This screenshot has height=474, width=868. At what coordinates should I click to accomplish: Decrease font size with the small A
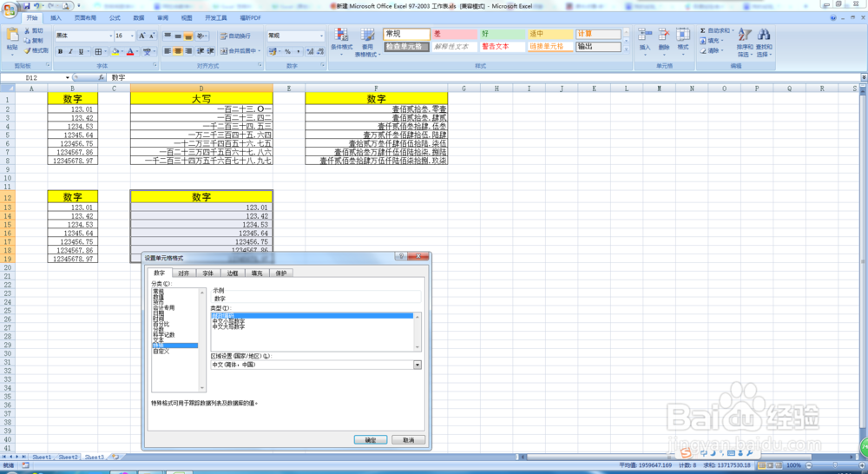(152, 36)
